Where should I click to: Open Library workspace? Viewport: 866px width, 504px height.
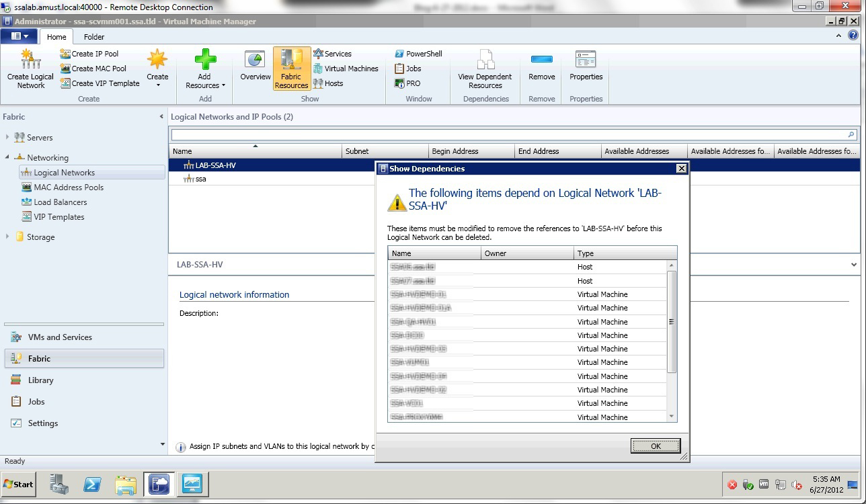(84, 380)
